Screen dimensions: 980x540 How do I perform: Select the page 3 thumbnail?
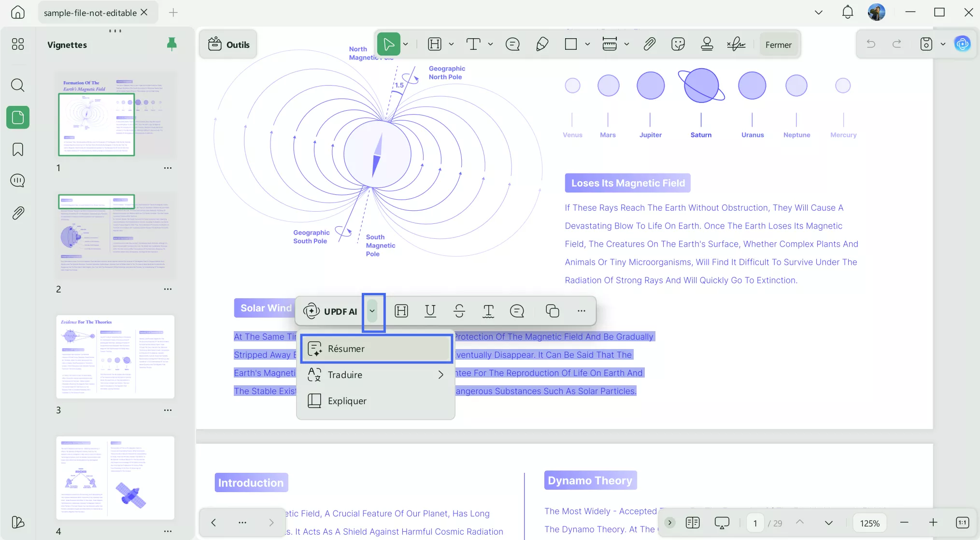click(x=115, y=357)
